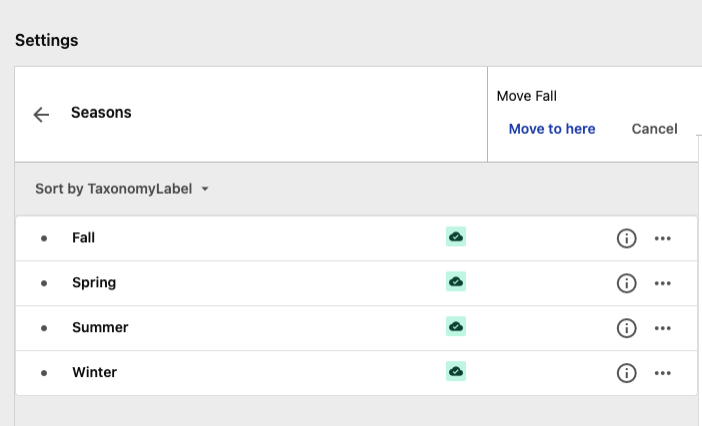Open info for the Summer term
The height and width of the screenshot is (426, 702).
coord(626,327)
